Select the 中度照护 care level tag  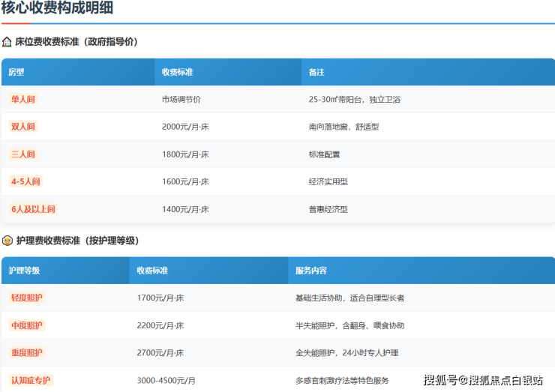(x=27, y=325)
